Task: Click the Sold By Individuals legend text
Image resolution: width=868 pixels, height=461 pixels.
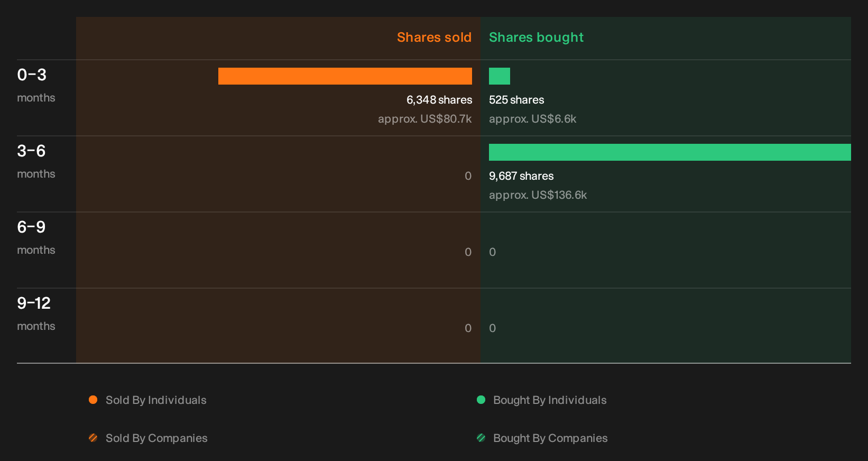Action: tap(156, 400)
